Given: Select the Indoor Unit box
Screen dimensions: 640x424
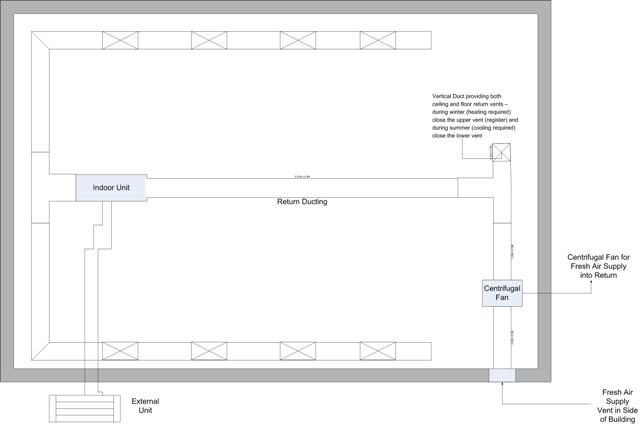Looking at the screenshot, I should [x=111, y=188].
